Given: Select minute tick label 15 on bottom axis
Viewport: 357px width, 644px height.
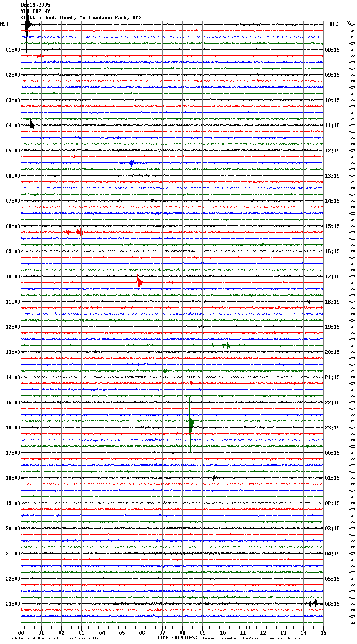Looking at the screenshot, I should click(323, 633).
